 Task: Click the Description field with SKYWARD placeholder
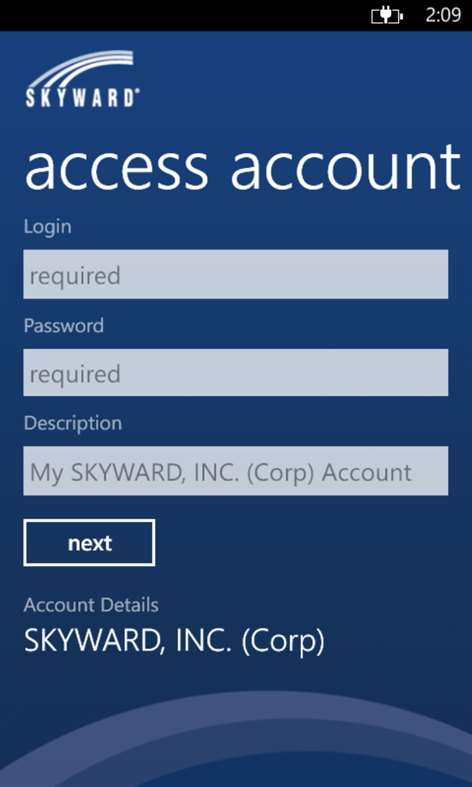(235, 471)
